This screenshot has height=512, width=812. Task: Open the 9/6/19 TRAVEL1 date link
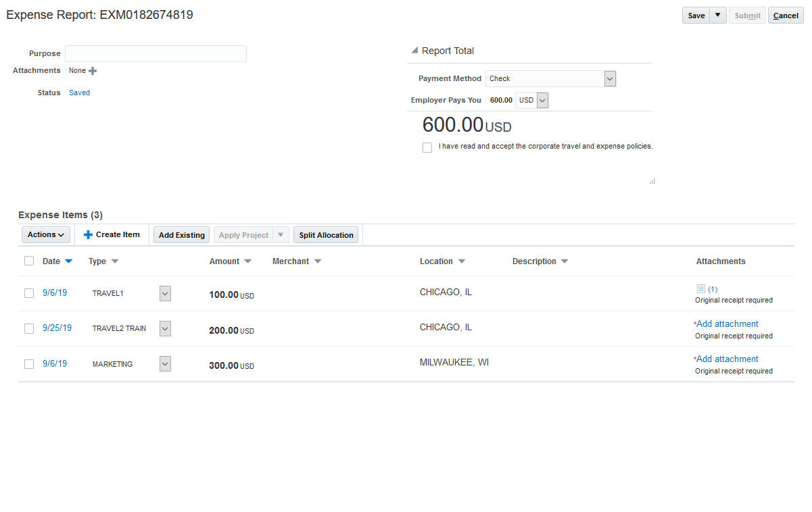(x=55, y=293)
